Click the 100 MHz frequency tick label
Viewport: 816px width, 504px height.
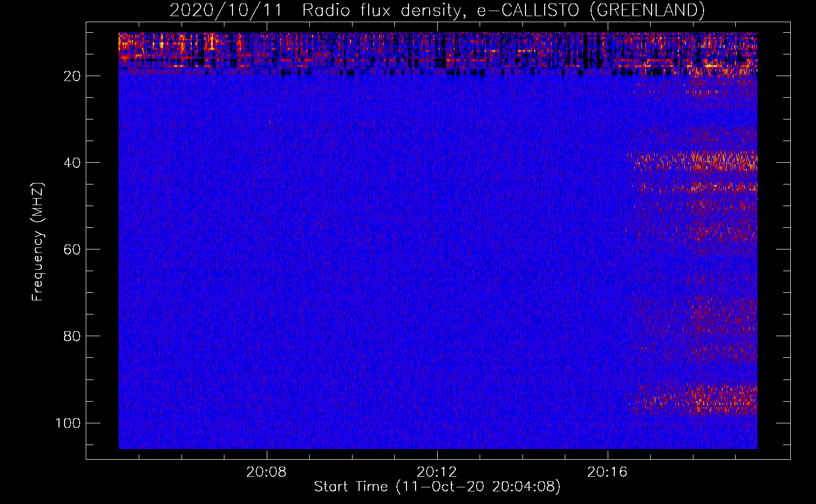tap(68, 423)
